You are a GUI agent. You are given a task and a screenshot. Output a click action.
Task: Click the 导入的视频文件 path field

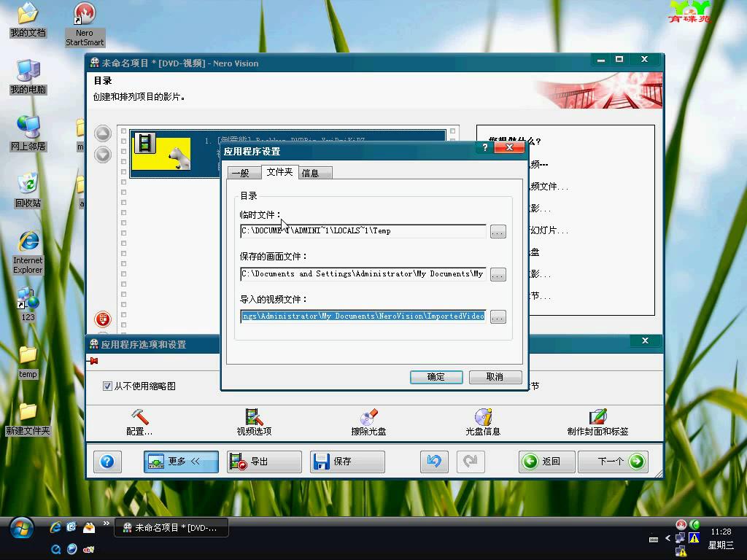tap(363, 316)
